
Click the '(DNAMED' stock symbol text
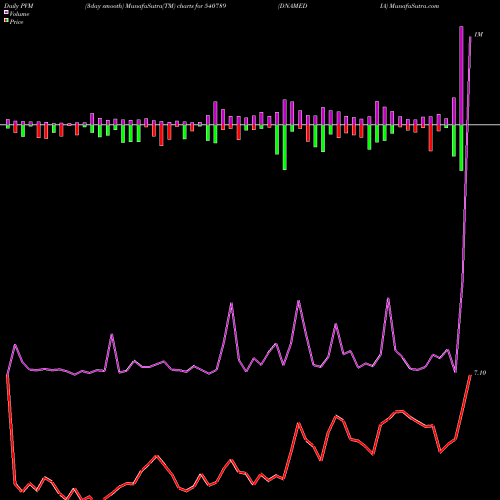coord(292,6)
